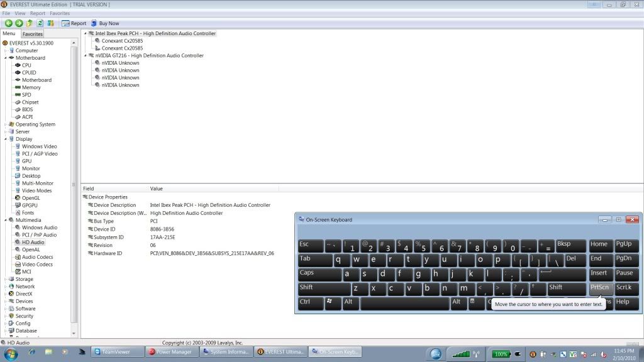644x362 pixels.
Task: Select the SPD tree item
Action: (26, 95)
